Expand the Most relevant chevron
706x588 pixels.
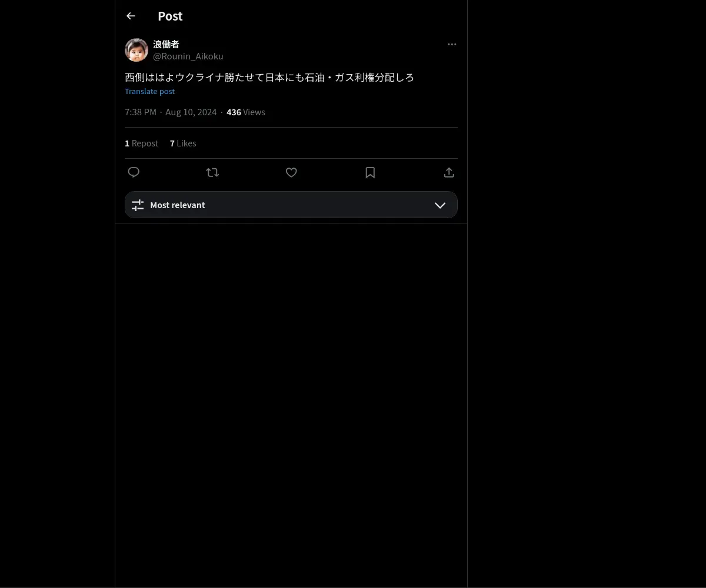pos(440,205)
